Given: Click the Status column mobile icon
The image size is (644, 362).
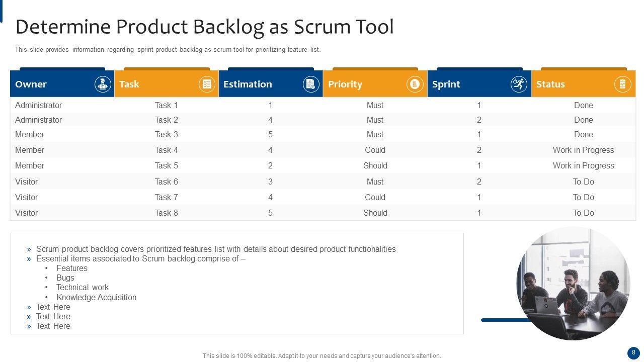Looking at the screenshot, I should click(x=623, y=84).
